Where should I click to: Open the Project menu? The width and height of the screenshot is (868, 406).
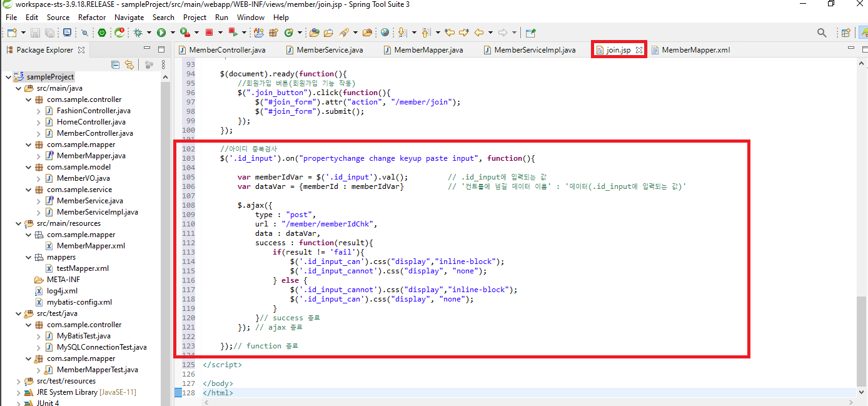194,17
